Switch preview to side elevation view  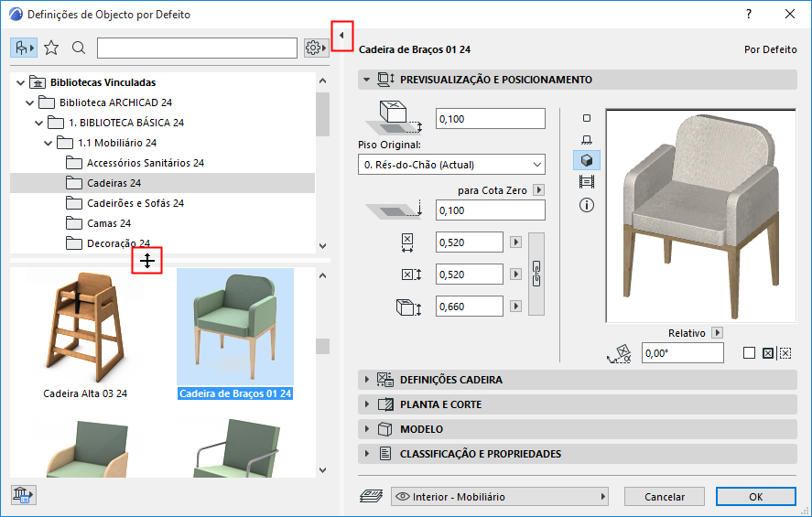tap(587, 140)
